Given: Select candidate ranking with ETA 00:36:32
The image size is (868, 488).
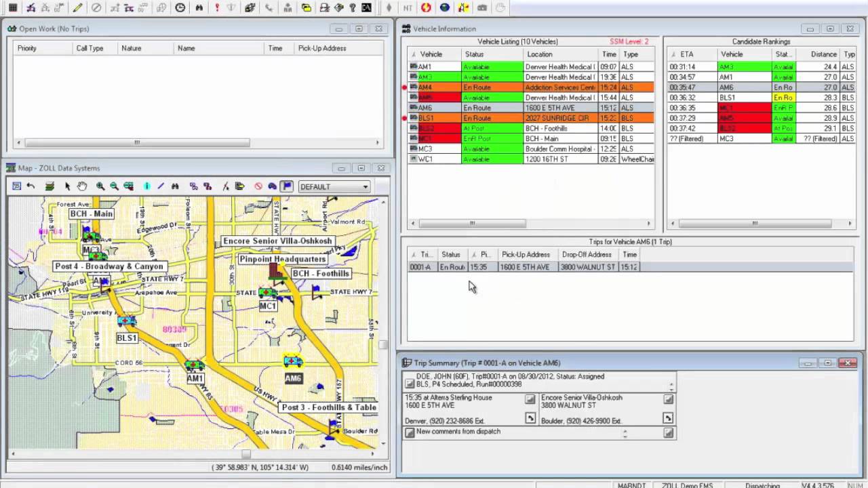Looking at the screenshot, I should [762, 98].
